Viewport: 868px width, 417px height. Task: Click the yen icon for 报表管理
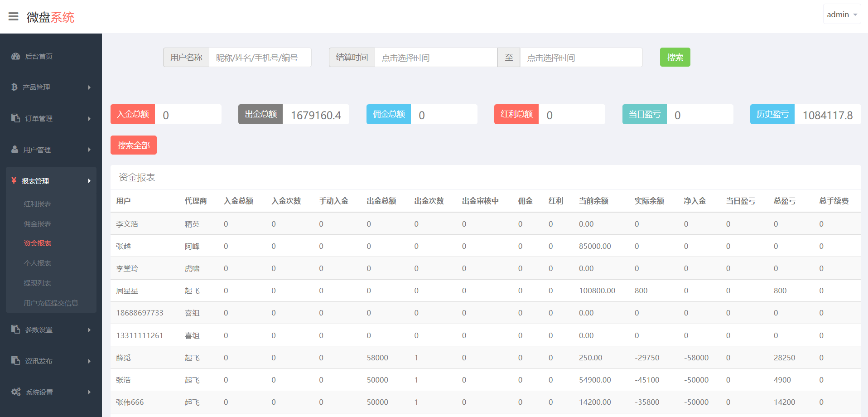coord(14,180)
